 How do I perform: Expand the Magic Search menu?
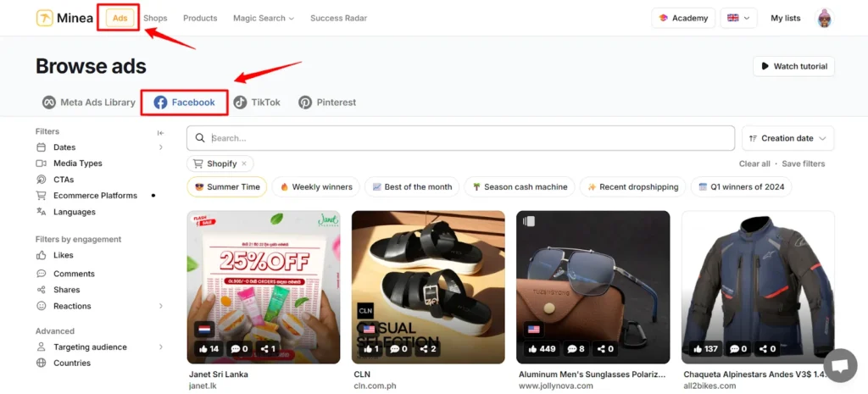pos(264,19)
